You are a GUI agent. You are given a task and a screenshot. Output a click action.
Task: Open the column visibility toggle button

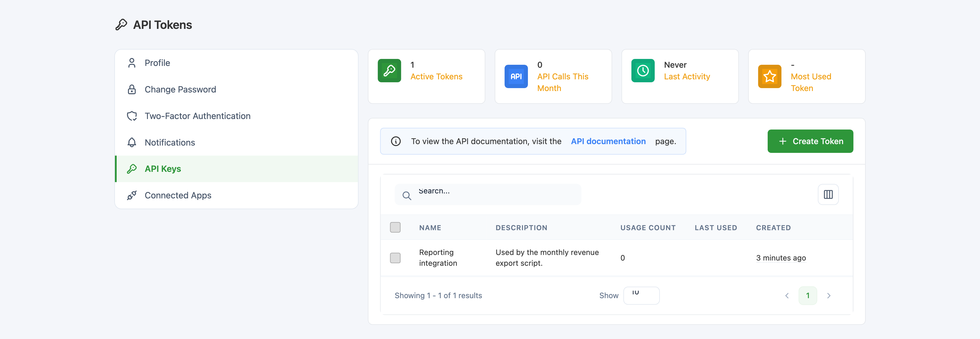[828, 194]
